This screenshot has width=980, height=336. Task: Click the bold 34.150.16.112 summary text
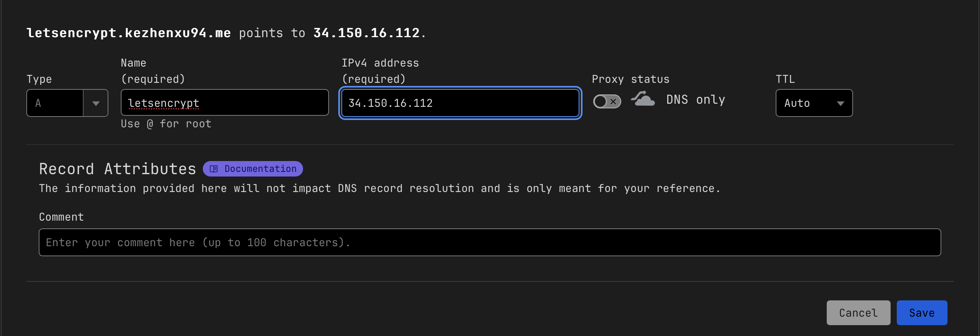click(366, 33)
